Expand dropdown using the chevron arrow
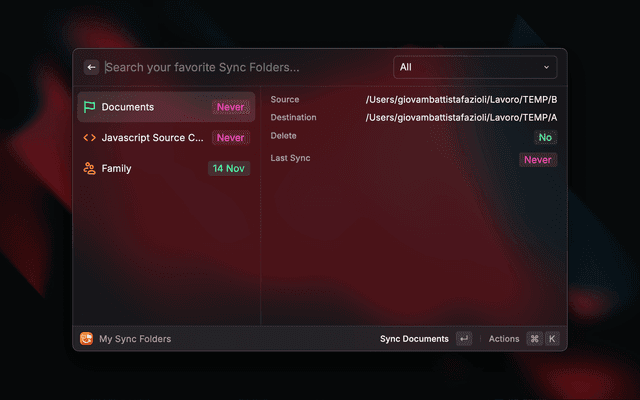The image size is (640, 400). [546, 67]
